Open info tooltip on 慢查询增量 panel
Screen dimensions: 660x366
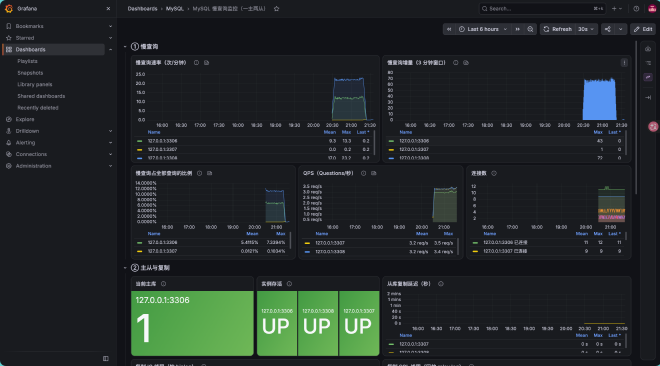coord(455,63)
